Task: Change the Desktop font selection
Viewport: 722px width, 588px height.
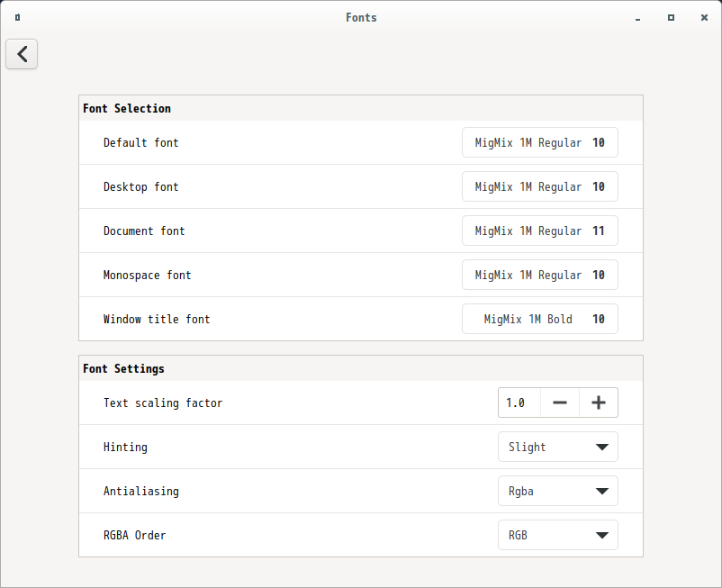Action: click(539, 186)
